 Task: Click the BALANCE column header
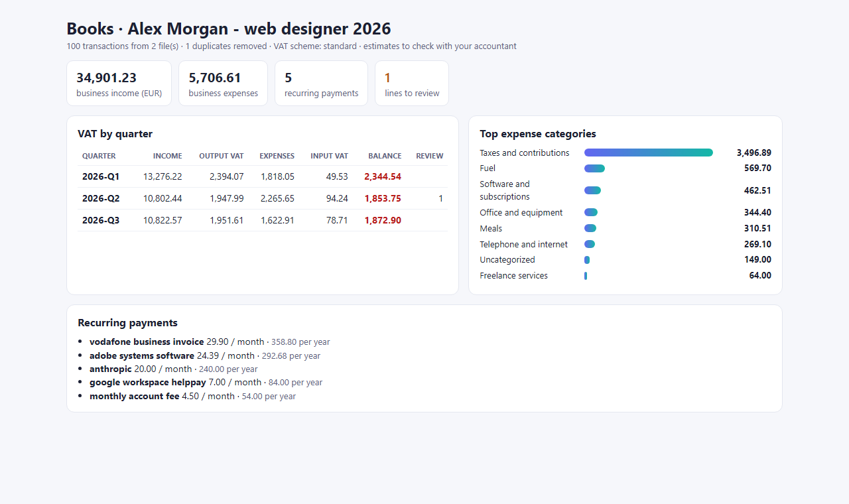coord(385,156)
